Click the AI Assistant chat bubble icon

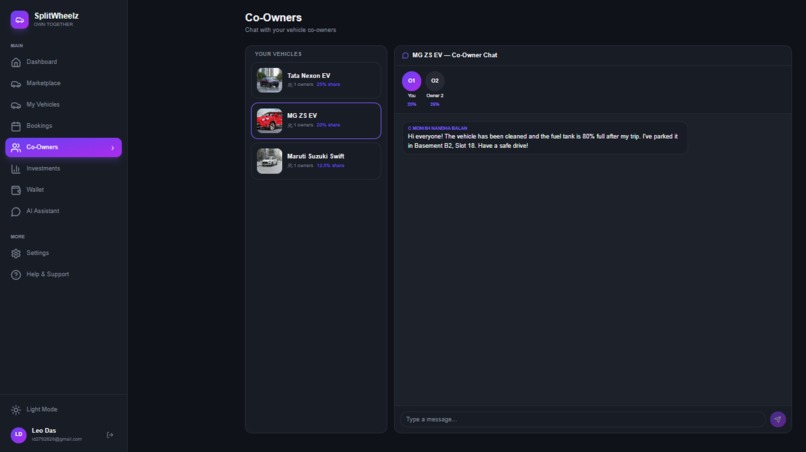16,211
